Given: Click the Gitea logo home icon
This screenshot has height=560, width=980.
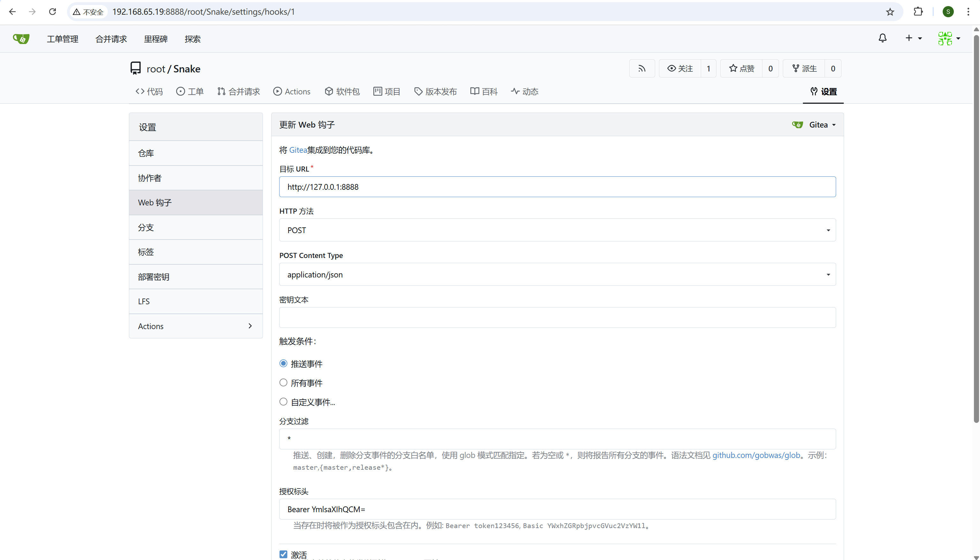Looking at the screenshot, I should [x=21, y=39].
